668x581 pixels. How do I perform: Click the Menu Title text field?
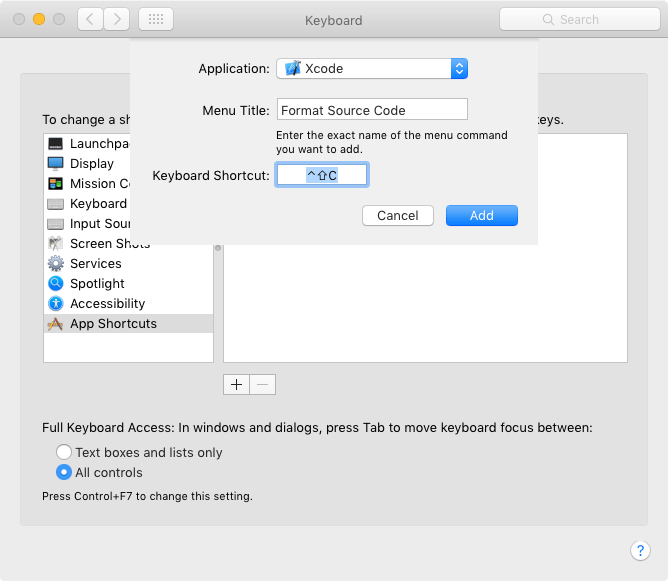coord(372,109)
